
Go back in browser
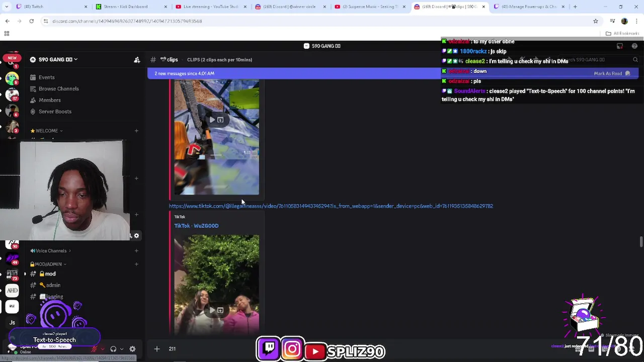coord(7,21)
